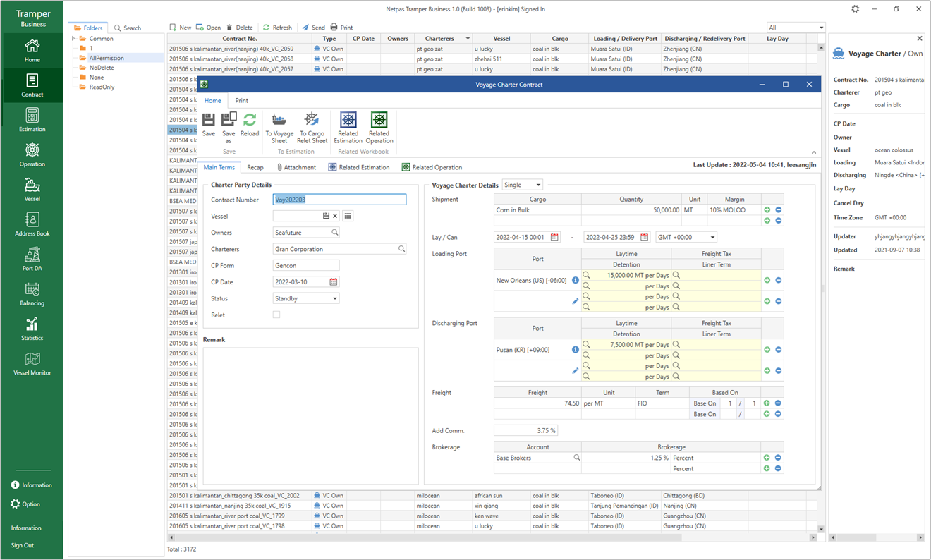Toggle the Relet checkbox

[x=276, y=315]
